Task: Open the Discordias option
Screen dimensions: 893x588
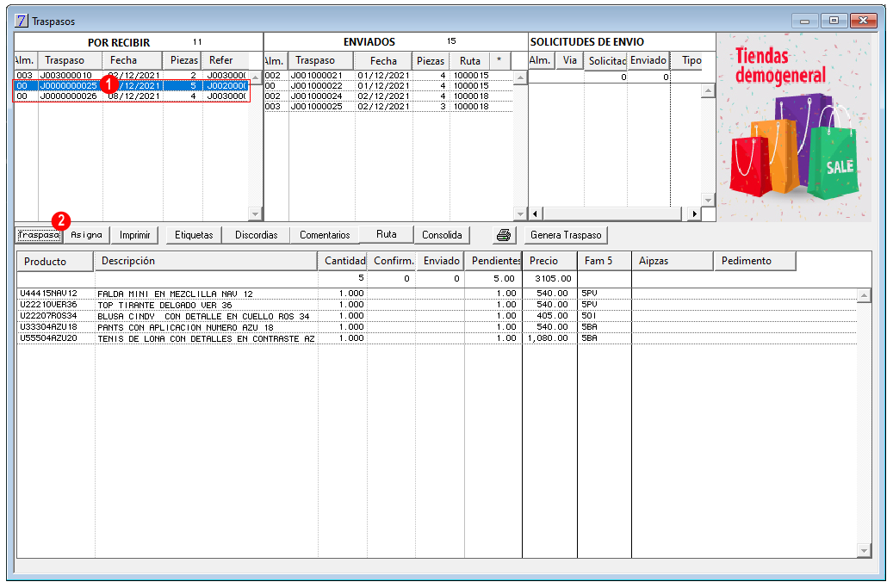Action: [x=257, y=235]
